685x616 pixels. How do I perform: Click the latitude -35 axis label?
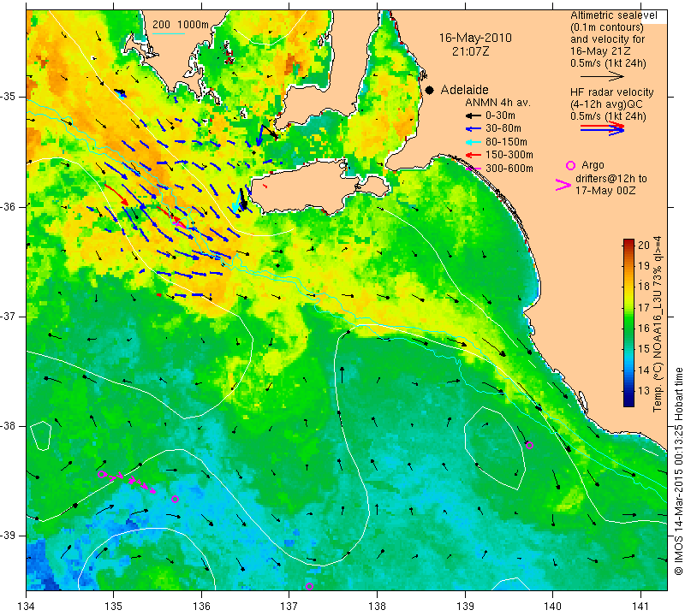pyautogui.click(x=9, y=97)
